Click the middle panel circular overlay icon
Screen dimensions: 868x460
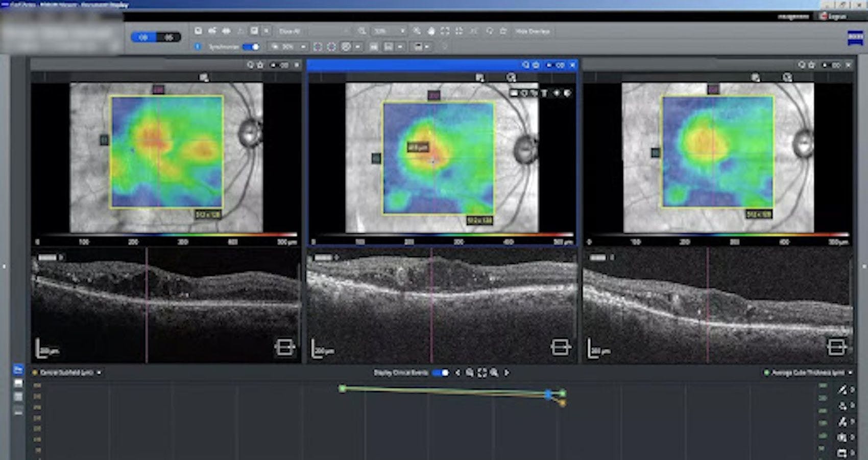pos(512,77)
